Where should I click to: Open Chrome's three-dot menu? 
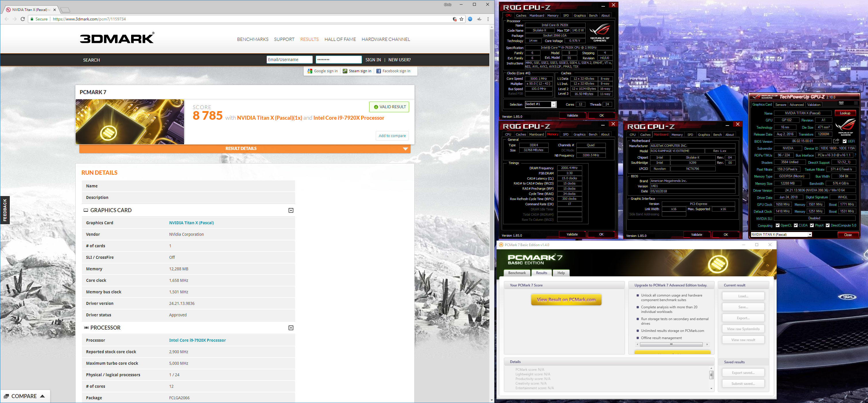488,19
